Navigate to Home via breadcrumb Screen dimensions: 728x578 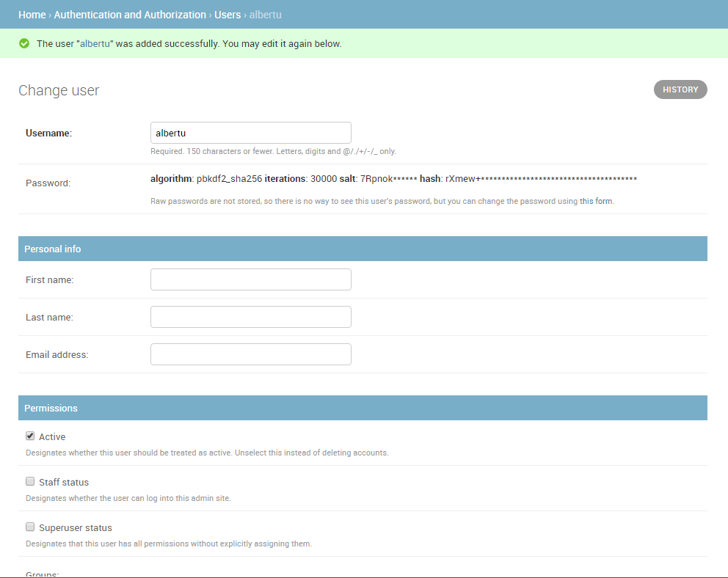click(32, 14)
